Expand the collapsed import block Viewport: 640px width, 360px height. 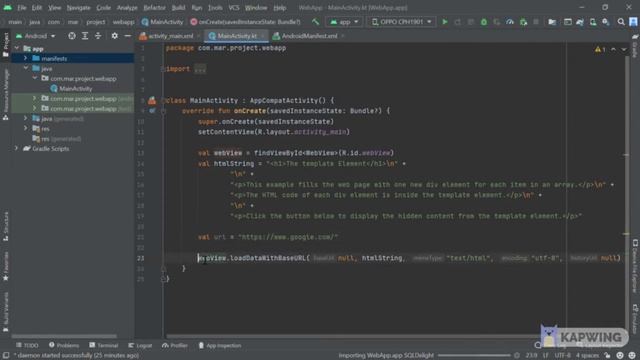point(200,69)
